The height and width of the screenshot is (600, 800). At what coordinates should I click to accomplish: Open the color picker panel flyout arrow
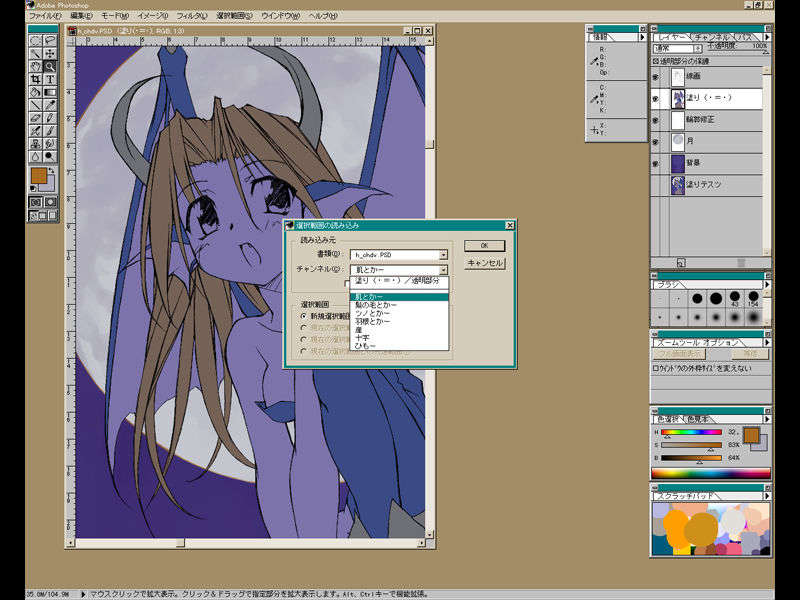[x=766, y=419]
